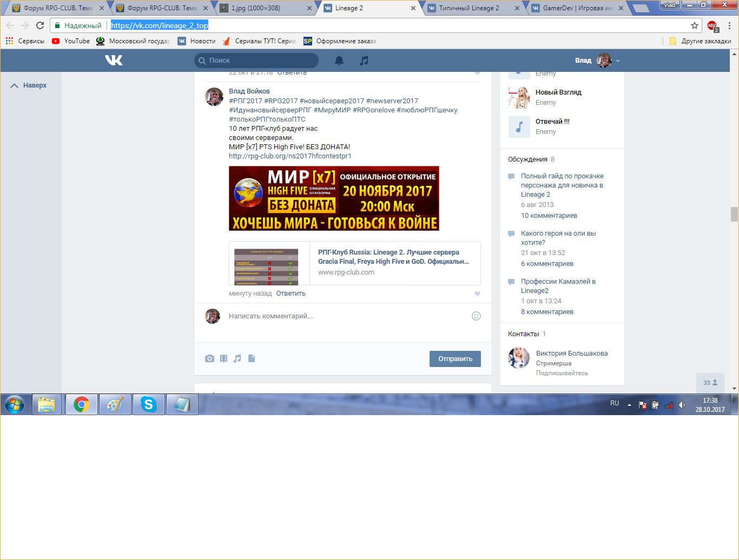The image size is (739, 560).
Task: Click the page vertical scrollbar thumb
Action: tap(734, 214)
